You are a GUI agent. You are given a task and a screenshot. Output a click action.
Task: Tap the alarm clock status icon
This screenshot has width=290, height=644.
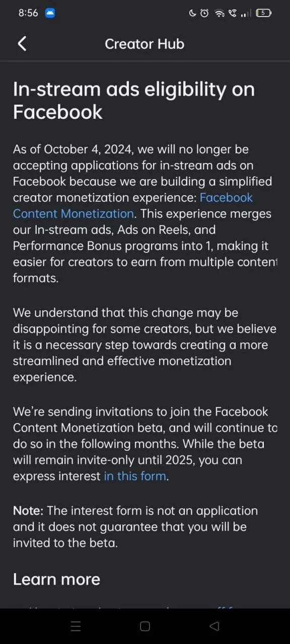(x=204, y=14)
